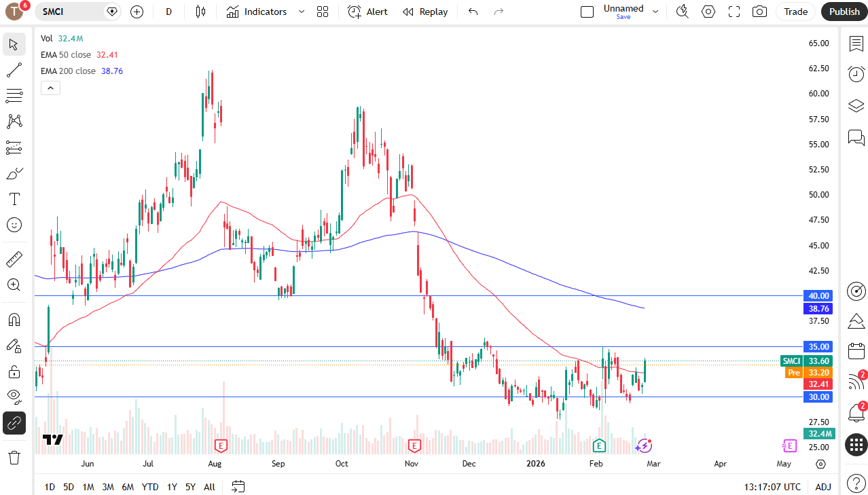The height and width of the screenshot is (495, 868).
Task: Set the 1D date range
Action: tap(50, 487)
